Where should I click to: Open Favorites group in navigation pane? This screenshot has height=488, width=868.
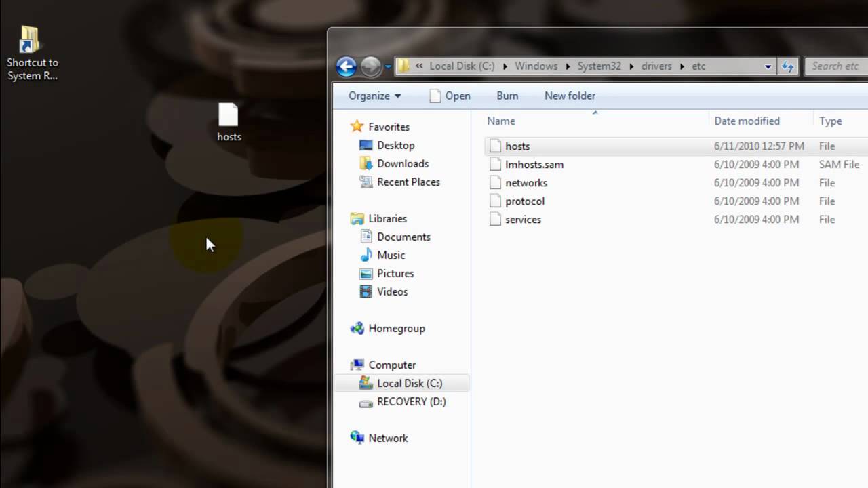389,127
